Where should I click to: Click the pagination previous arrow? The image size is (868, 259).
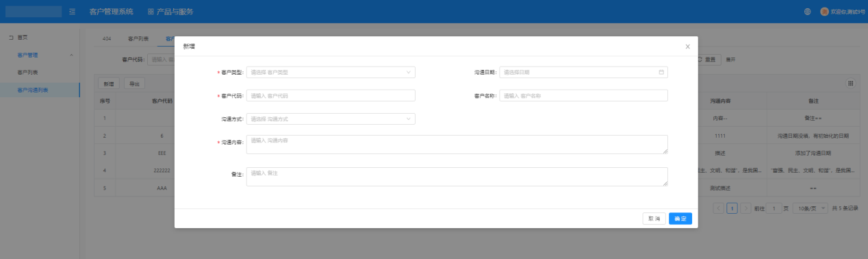pos(718,208)
